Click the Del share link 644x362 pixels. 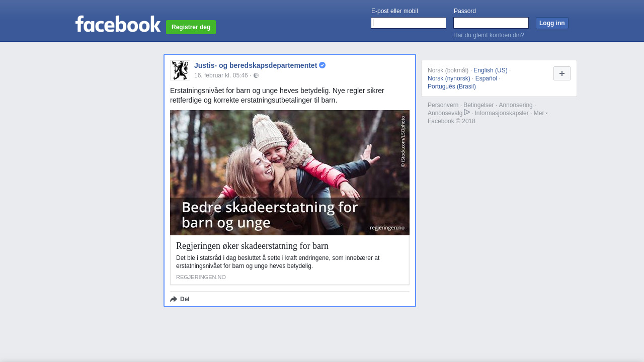(x=185, y=299)
